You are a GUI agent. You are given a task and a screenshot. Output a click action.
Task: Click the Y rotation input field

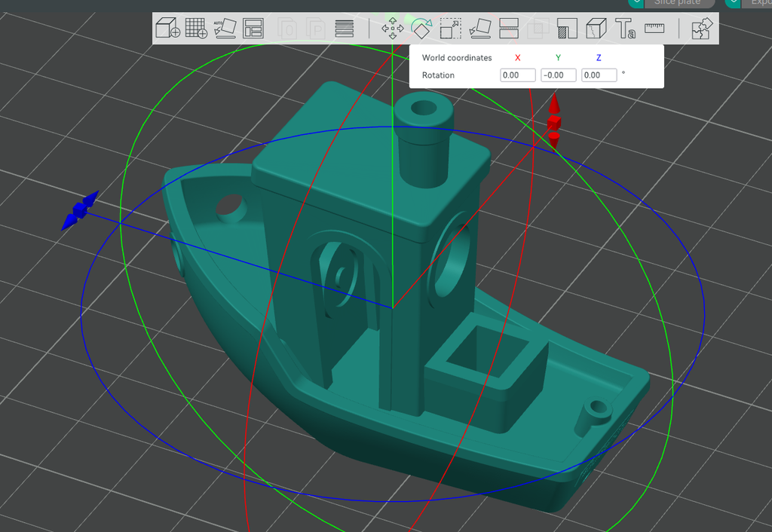[558, 75]
